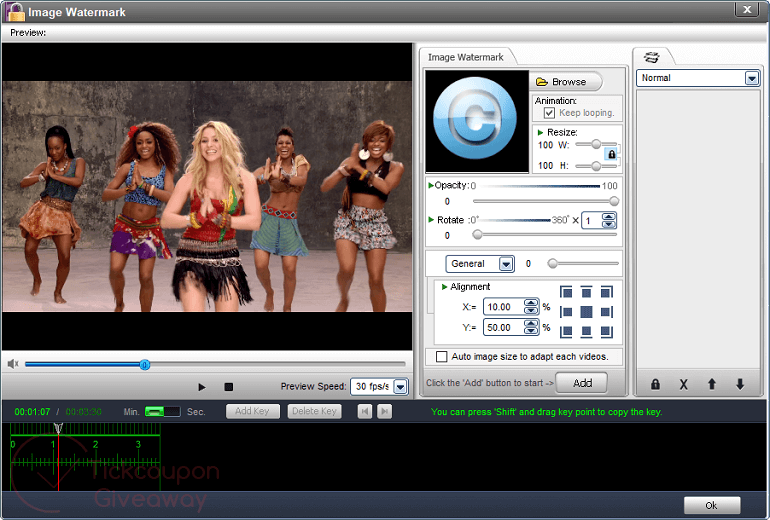Align watermark to bottom-right
The width and height of the screenshot is (770, 520).
606,331
